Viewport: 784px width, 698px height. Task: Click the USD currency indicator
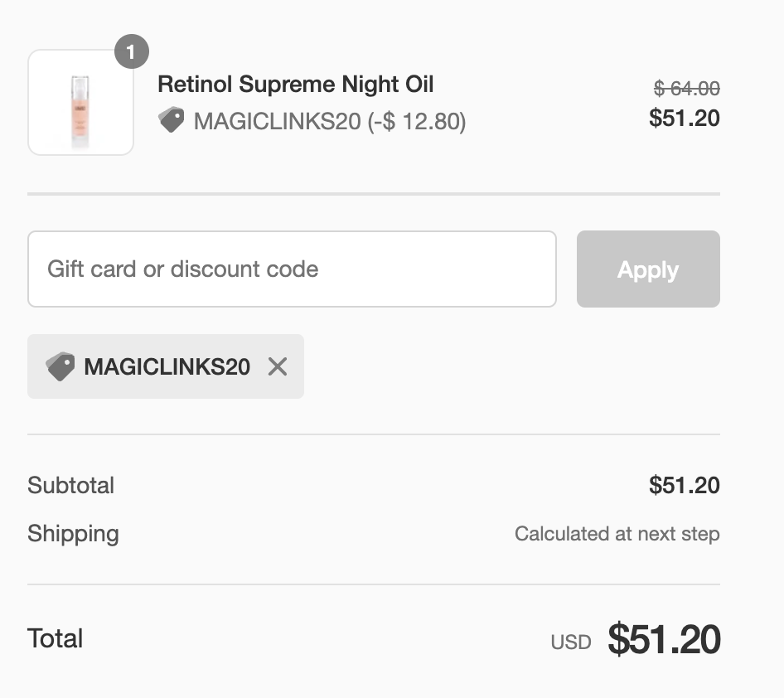point(570,642)
